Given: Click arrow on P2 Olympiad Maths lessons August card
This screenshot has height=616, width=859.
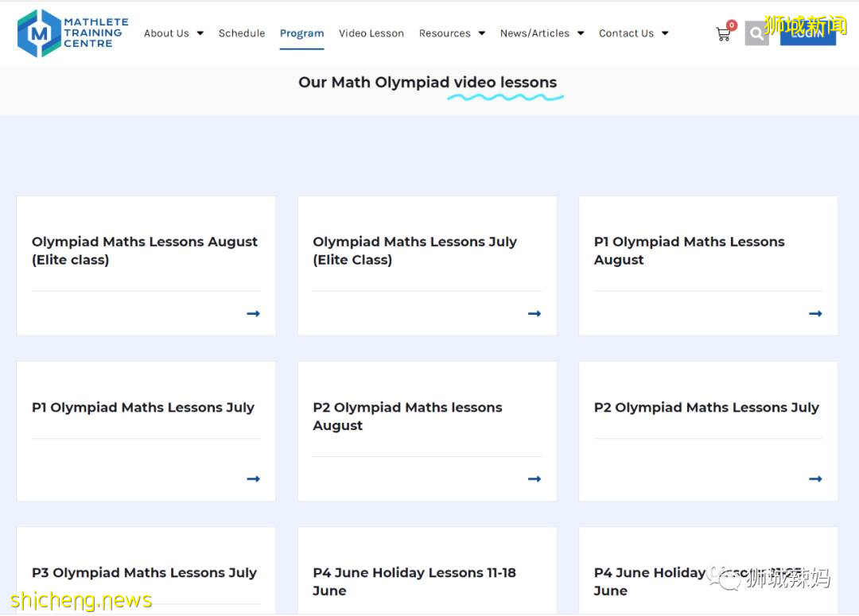Looking at the screenshot, I should pyautogui.click(x=534, y=479).
